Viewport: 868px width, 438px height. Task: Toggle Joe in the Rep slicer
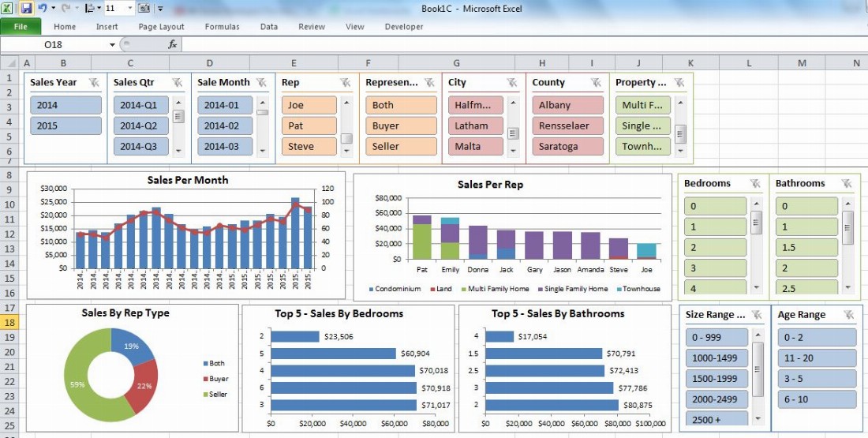pos(309,105)
